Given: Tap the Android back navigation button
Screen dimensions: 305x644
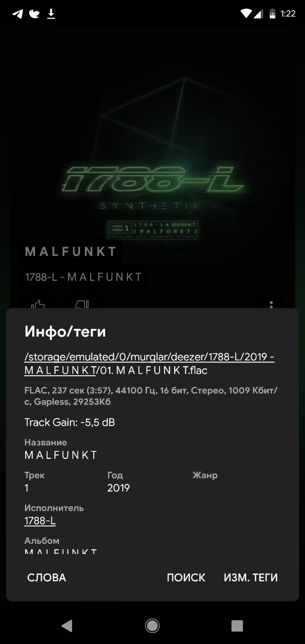Looking at the screenshot, I should 66,625.
